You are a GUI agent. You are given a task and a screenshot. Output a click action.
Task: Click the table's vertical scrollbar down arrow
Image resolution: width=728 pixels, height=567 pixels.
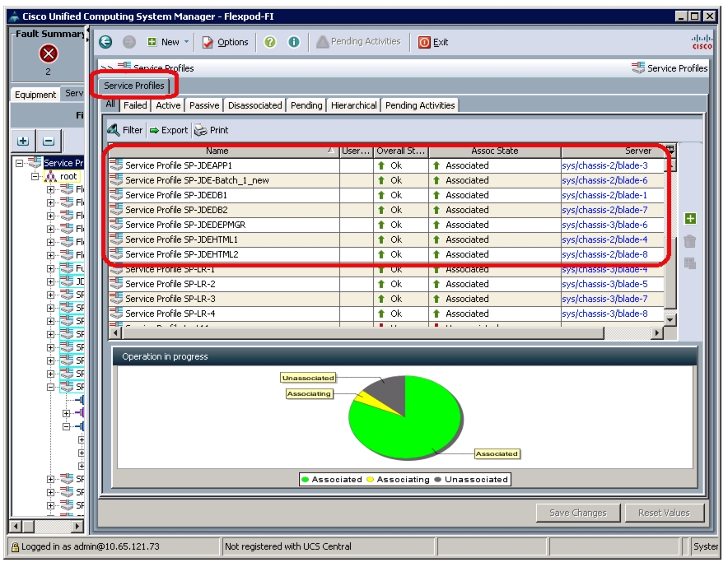(670, 319)
